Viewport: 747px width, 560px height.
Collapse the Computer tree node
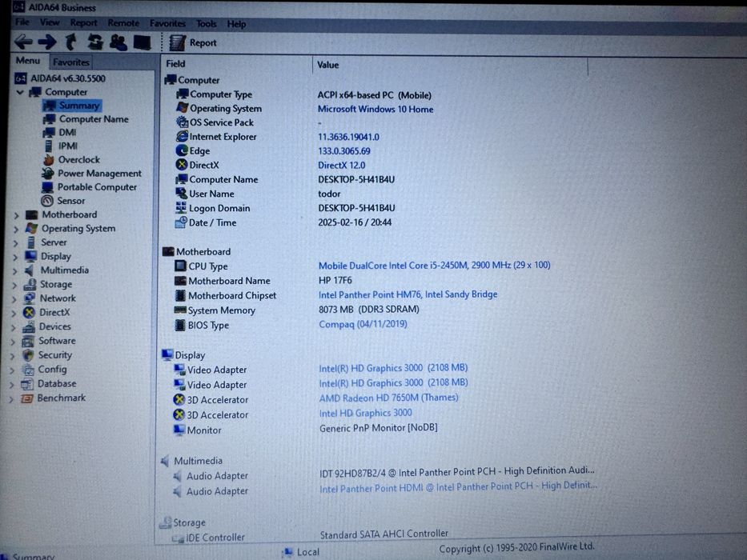(x=20, y=92)
